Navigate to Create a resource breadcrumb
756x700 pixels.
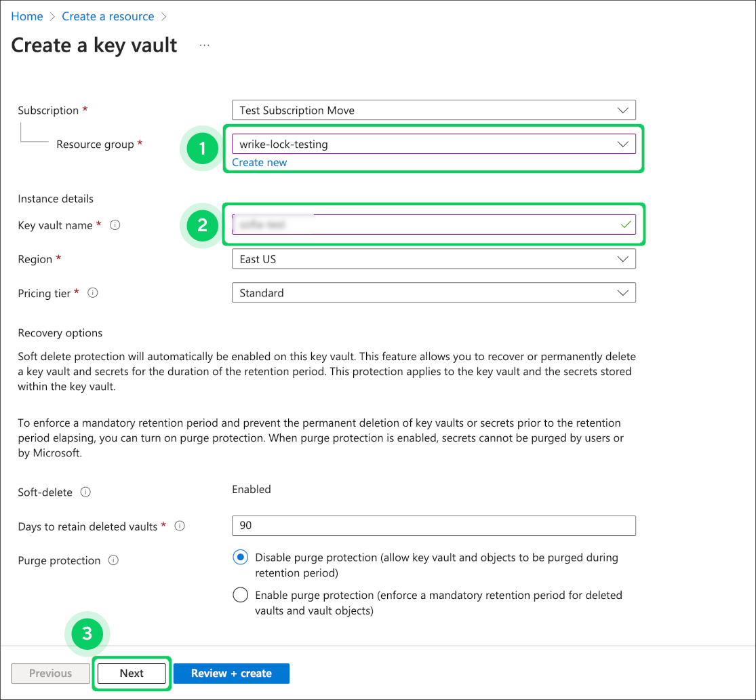[108, 16]
